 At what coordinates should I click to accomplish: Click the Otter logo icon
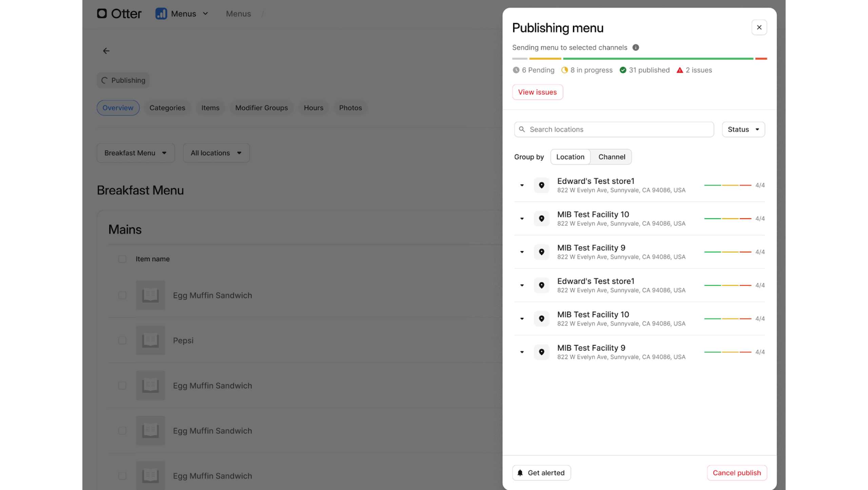tap(102, 14)
